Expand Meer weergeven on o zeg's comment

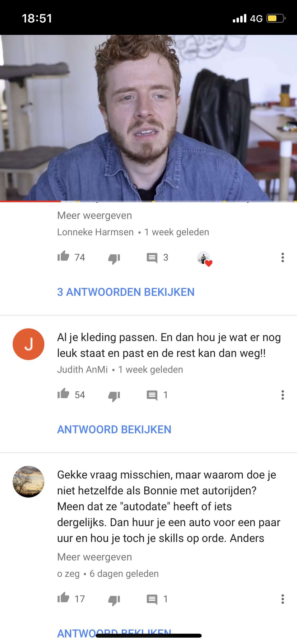[x=95, y=557]
